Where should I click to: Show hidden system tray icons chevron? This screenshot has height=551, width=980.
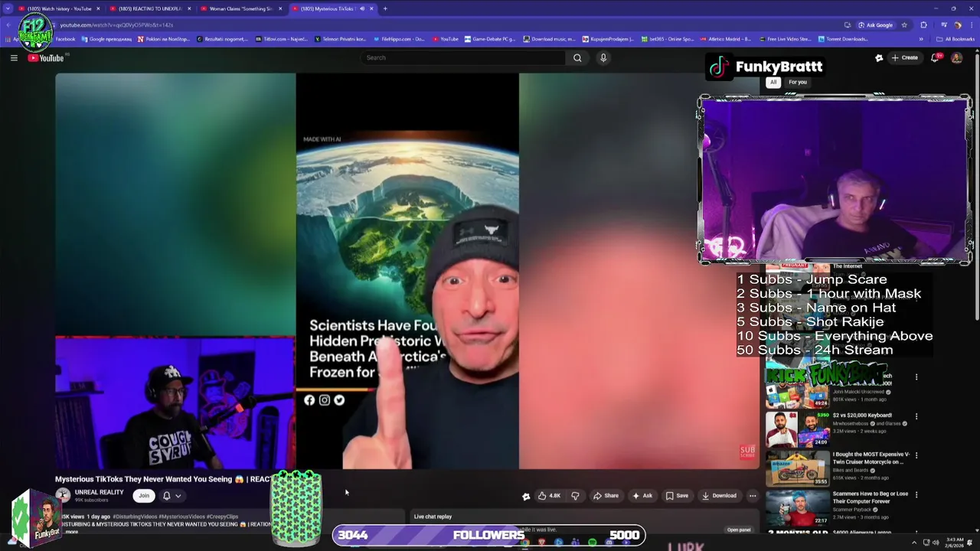[x=913, y=543]
